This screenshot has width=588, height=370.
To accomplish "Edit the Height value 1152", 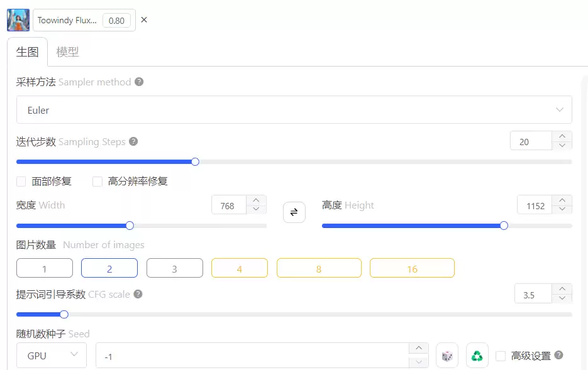I will pos(535,205).
